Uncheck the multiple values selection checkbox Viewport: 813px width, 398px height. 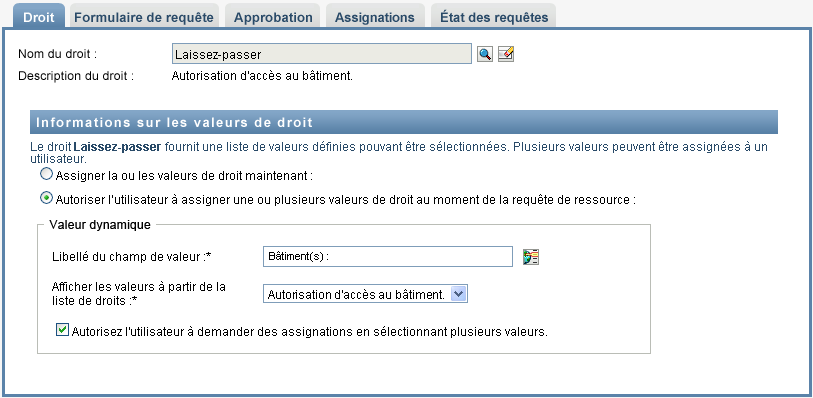(62, 330)
